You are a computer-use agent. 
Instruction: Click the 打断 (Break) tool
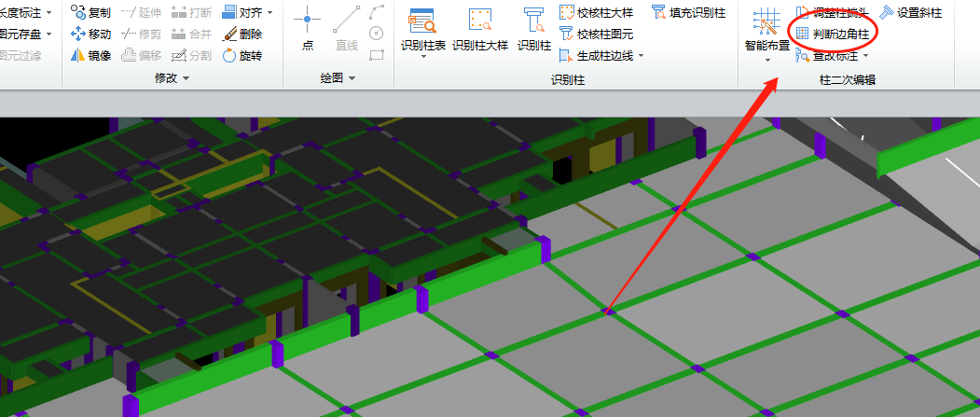click(191, 12)
